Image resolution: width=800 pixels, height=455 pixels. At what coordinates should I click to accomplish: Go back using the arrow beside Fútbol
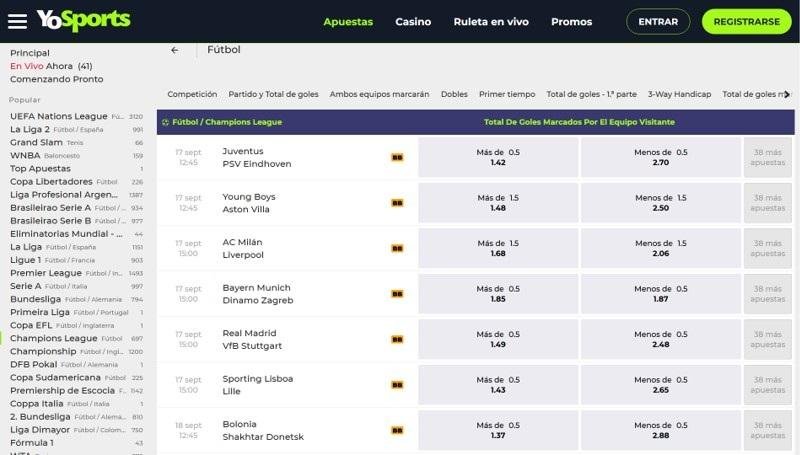pos(175,50)
